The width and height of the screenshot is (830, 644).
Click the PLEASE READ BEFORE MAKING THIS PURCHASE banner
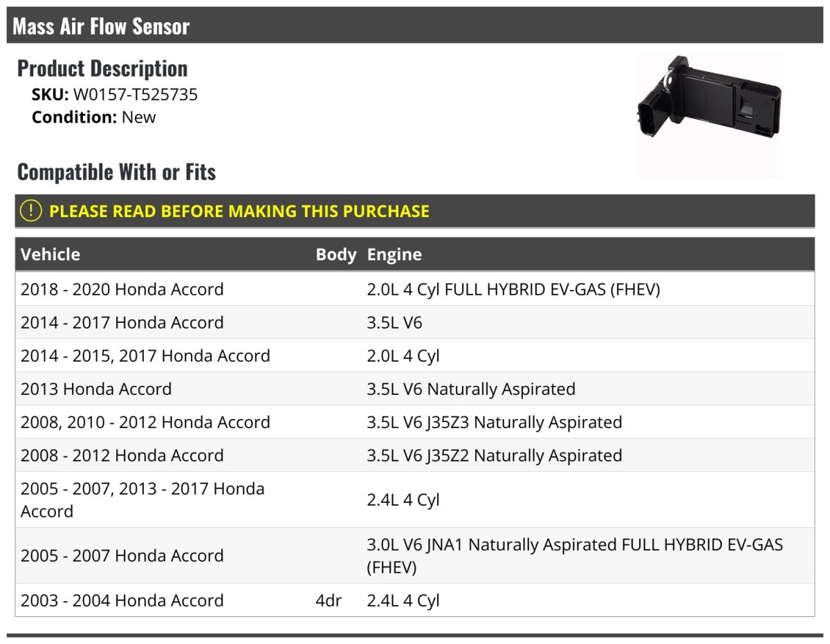tap(415, 211)
